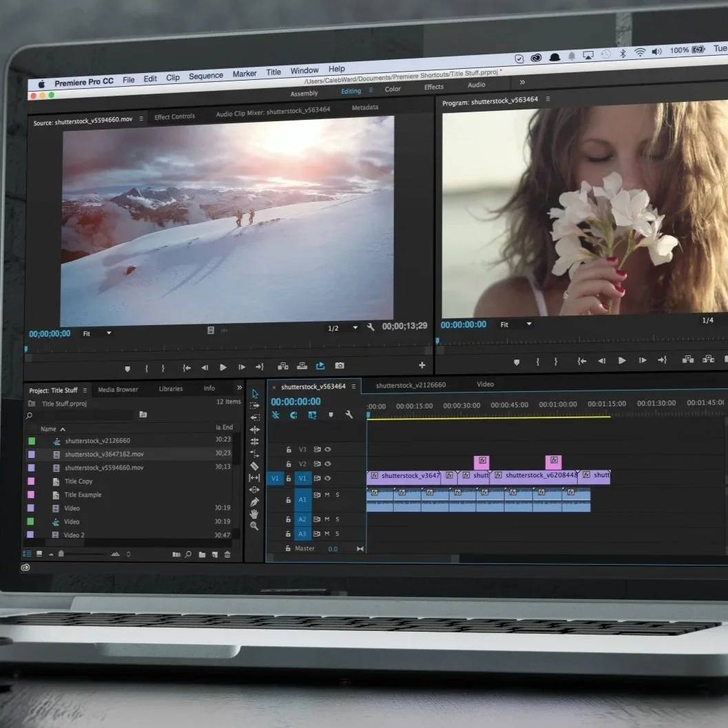728x728 pixels.
Task: Expand workspace overflow double chevron
Action: [522, 82]
